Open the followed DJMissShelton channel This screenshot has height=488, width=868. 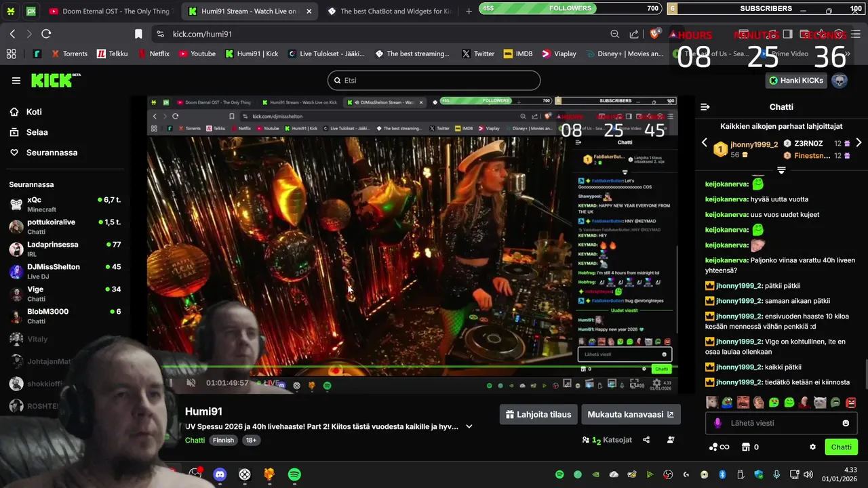(x=65, y=271)
